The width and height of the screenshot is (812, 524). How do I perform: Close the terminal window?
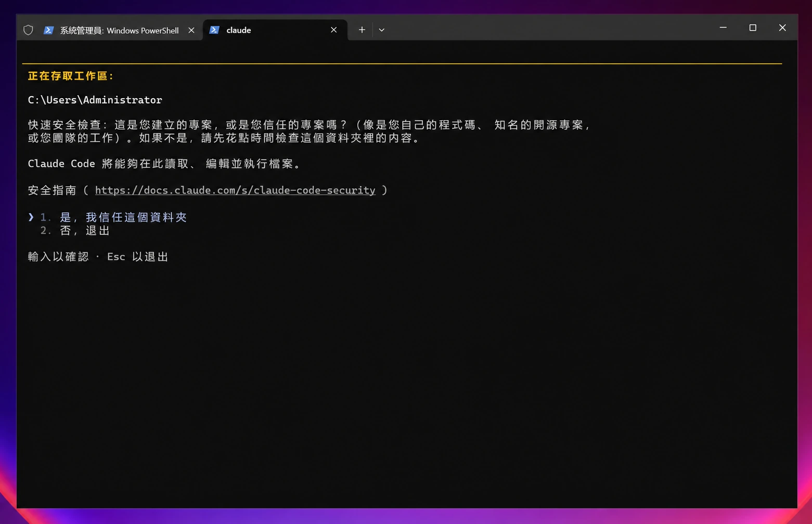782,28
